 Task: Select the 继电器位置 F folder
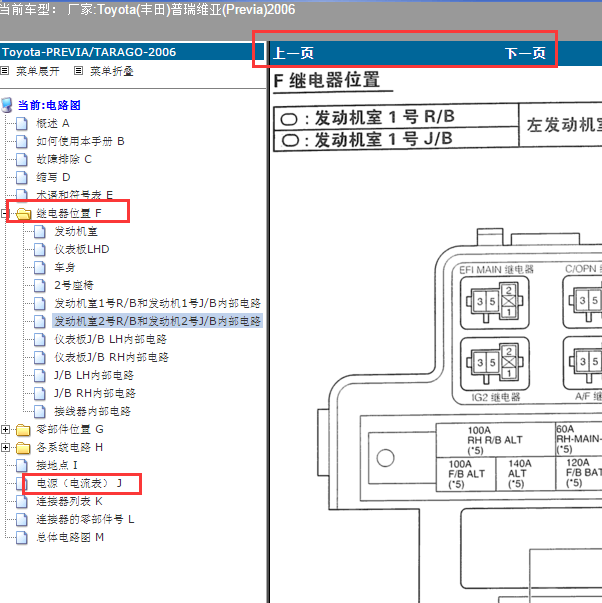(x=69, y=213)
